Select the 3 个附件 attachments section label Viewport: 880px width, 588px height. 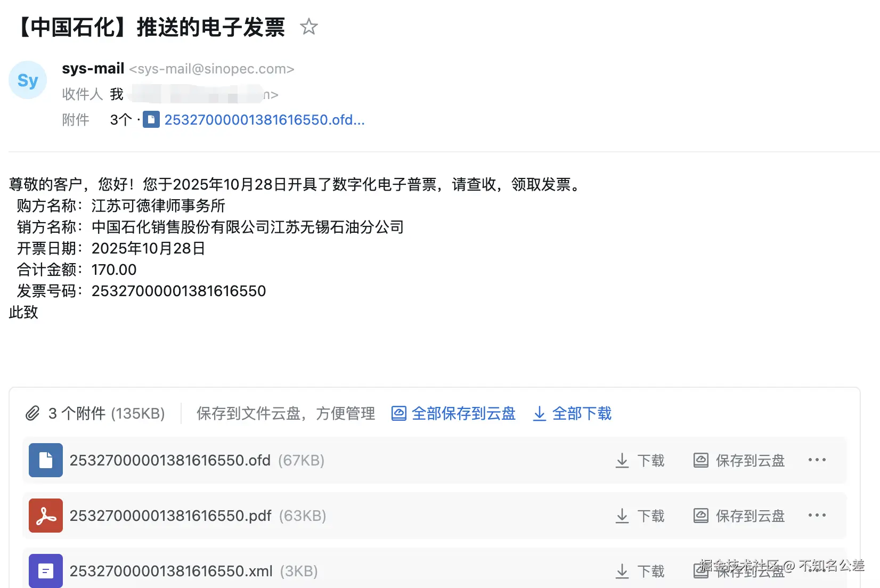tap(106, 413)
